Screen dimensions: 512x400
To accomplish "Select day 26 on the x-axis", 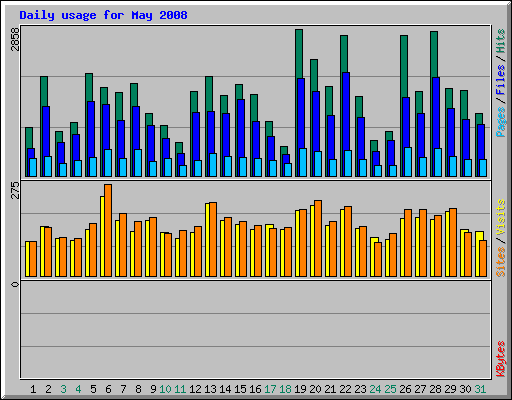I will pyautogui.click(x=405, y=389).
